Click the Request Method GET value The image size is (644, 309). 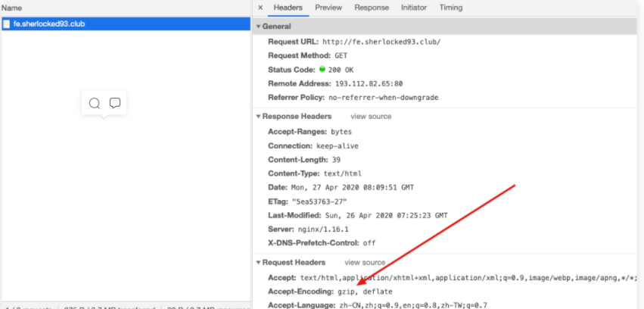pyautogui.click(x=341, y=56)
